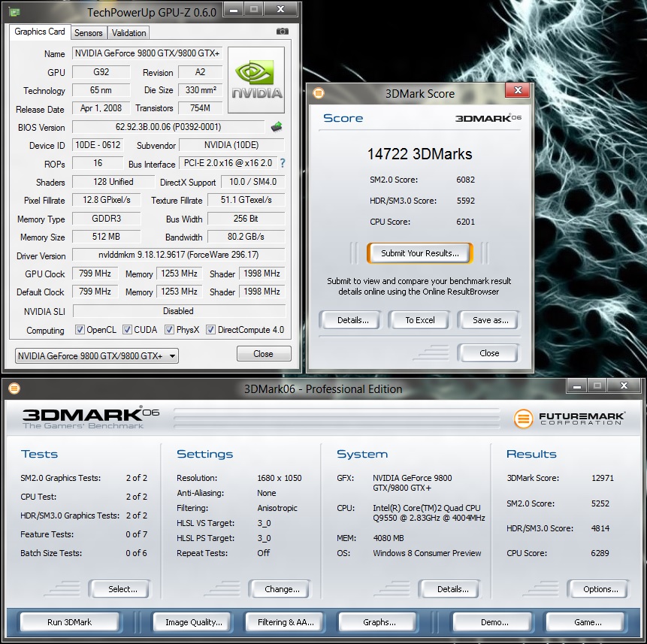
Task: Switch to the Graphics Card tab
Action: 40,32
